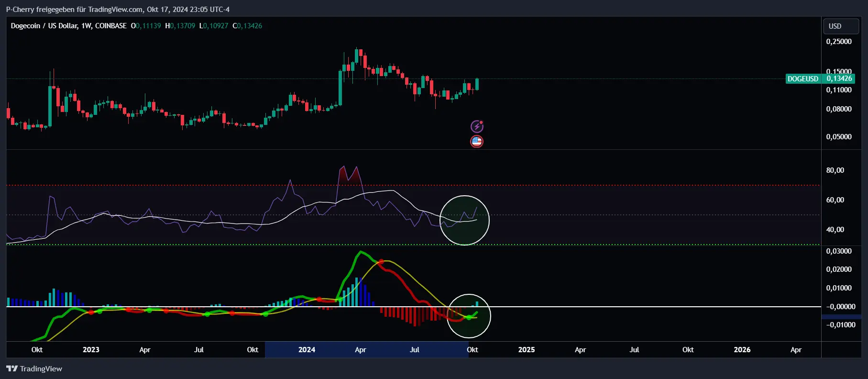Screen dimensions: 868x379
Task: Click the close value C0,13426
Action: tap(247, 26)
